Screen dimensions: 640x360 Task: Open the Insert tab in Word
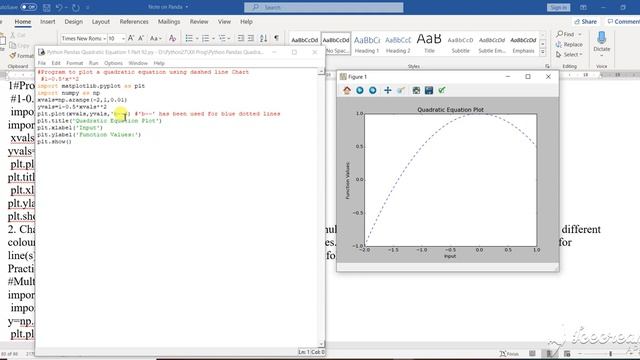coord(48,22)
